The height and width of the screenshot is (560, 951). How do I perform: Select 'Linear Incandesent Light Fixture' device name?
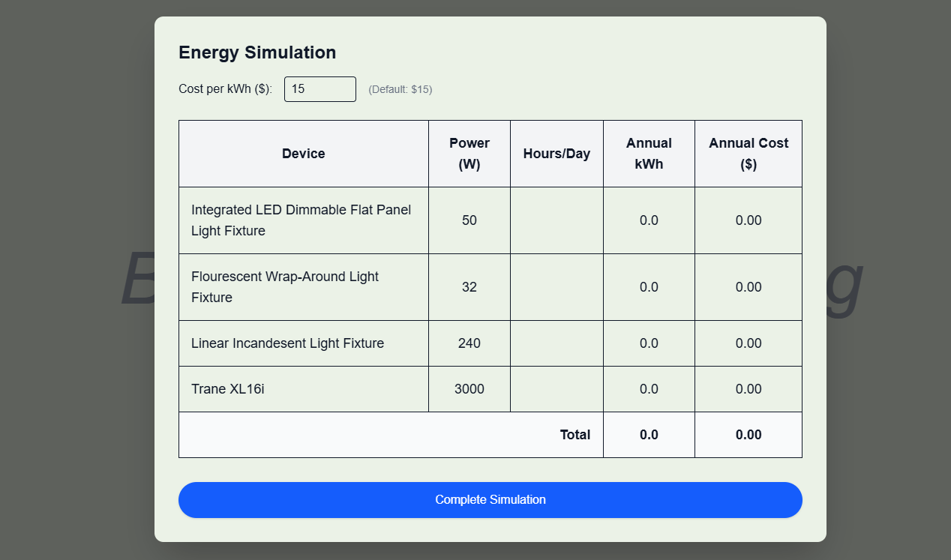[x=287, y=343]
